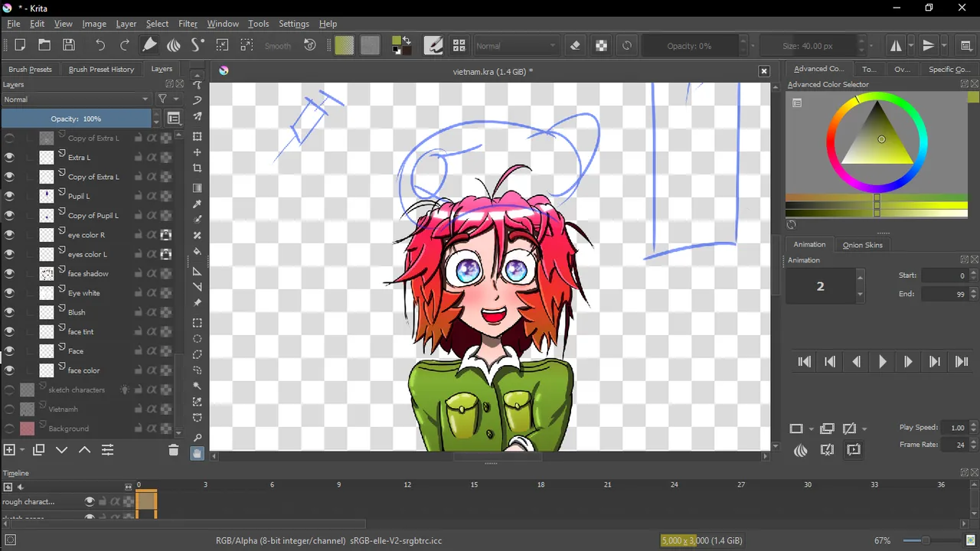
Task: Select the Transform tool in toolbox
Action: click(197, 136)
